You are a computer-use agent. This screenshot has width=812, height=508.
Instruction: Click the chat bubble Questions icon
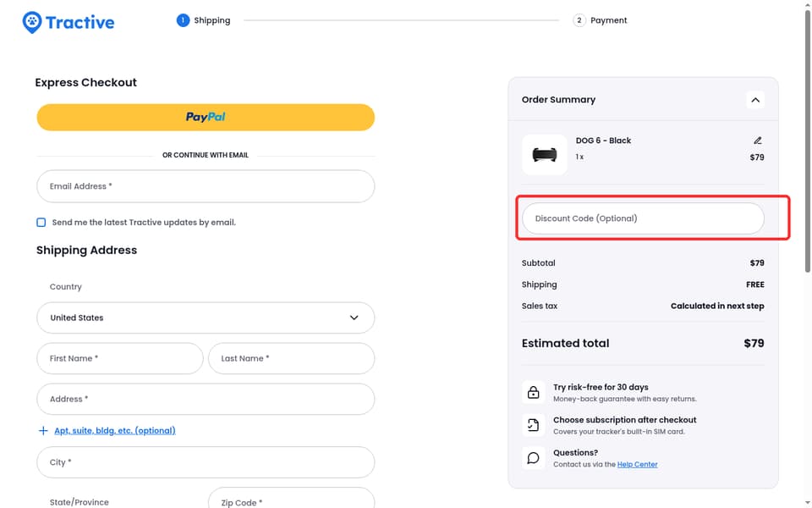pyautogui.click(x=534, y=458)
